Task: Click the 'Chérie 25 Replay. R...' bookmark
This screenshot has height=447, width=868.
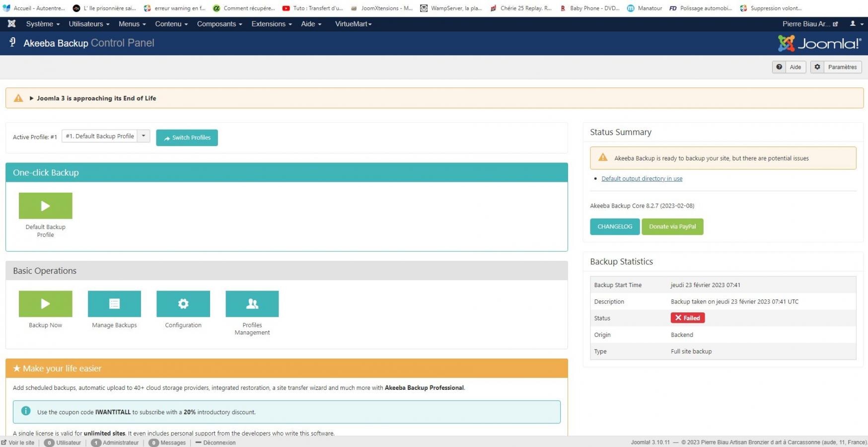Action: pos(520,8)
